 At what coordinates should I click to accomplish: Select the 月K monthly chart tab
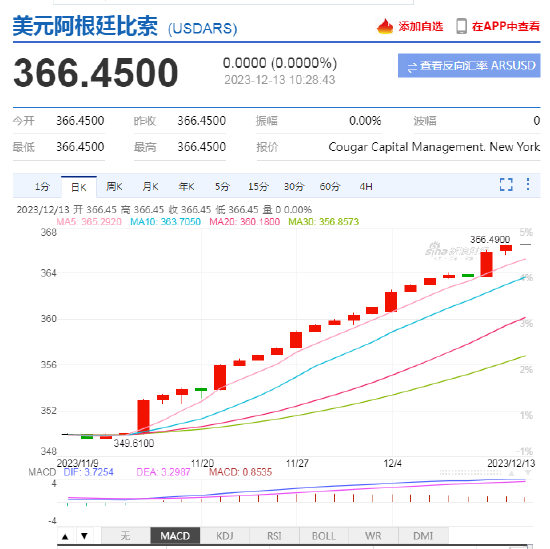pos(150,187)
